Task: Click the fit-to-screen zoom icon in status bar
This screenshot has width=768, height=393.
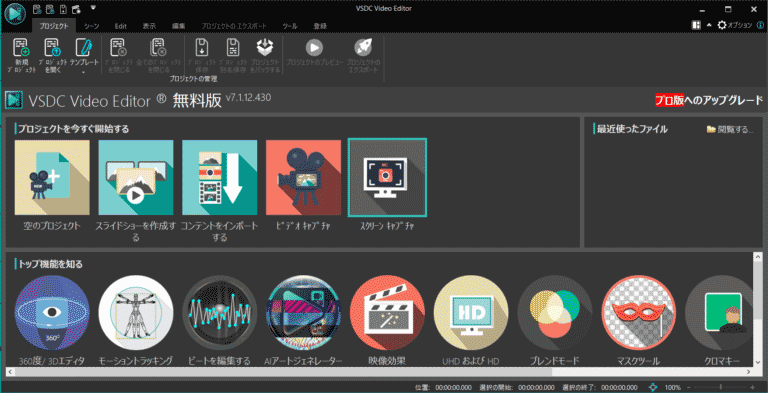Action: pos(653,387)
